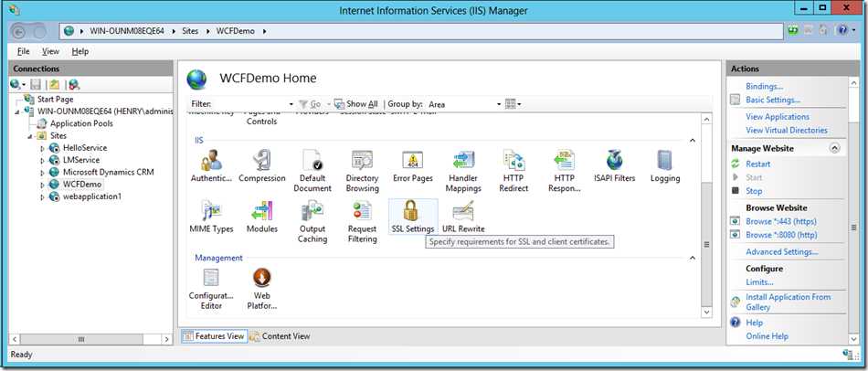Viewport: 868px width, 371px height.
Task: Select Start Page in Connections tree
Action: [x=55, y=100]
